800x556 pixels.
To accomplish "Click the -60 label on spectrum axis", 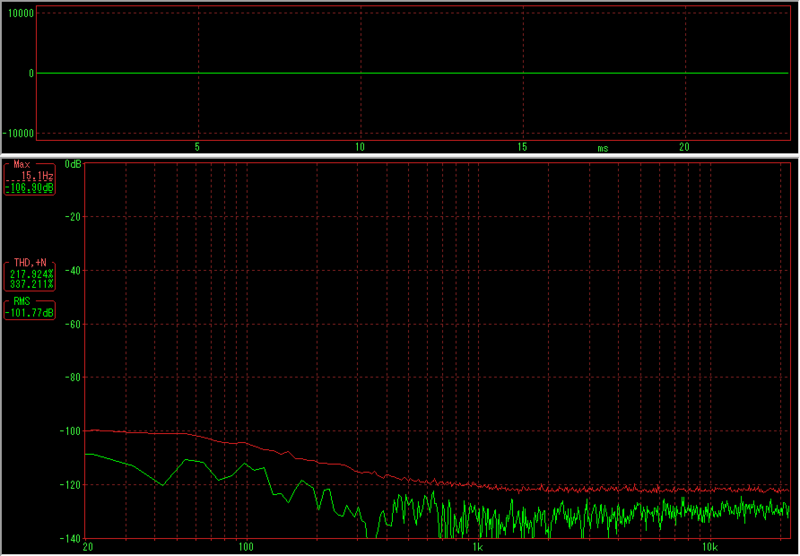I will pyautogui.click(x=72, y=324).
